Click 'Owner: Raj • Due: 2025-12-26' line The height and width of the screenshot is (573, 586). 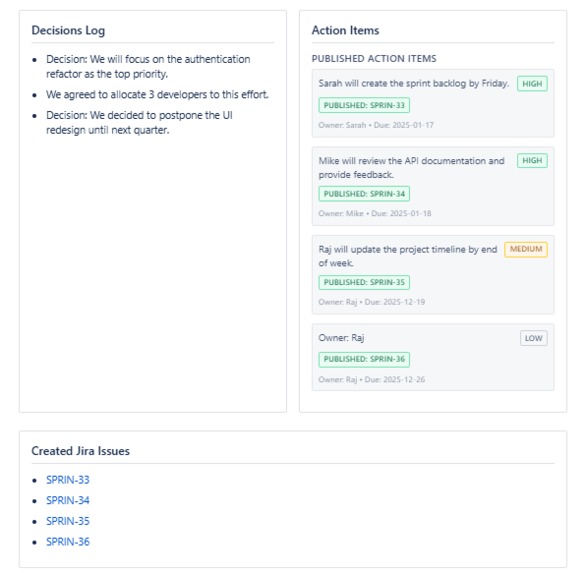pos(372,379)
